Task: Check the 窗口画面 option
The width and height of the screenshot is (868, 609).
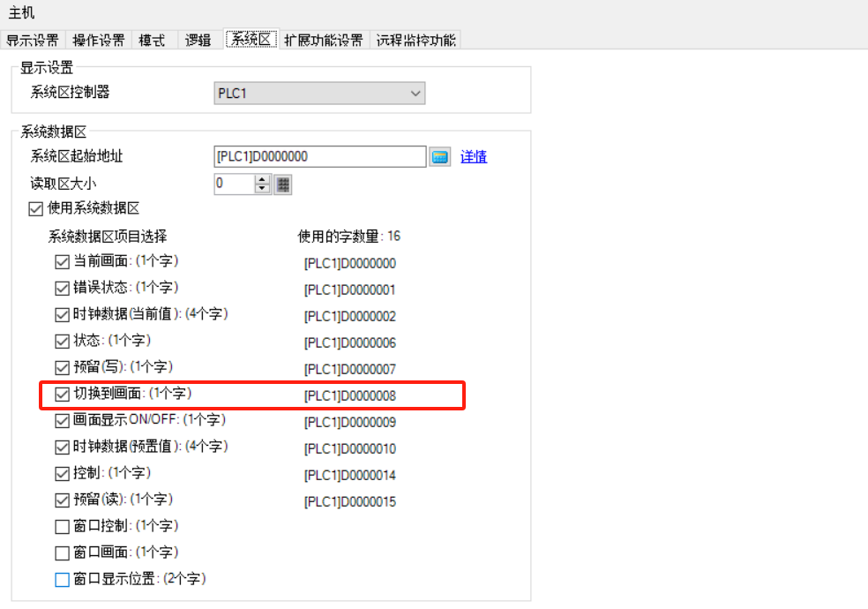Action: [x=62, y=553]
